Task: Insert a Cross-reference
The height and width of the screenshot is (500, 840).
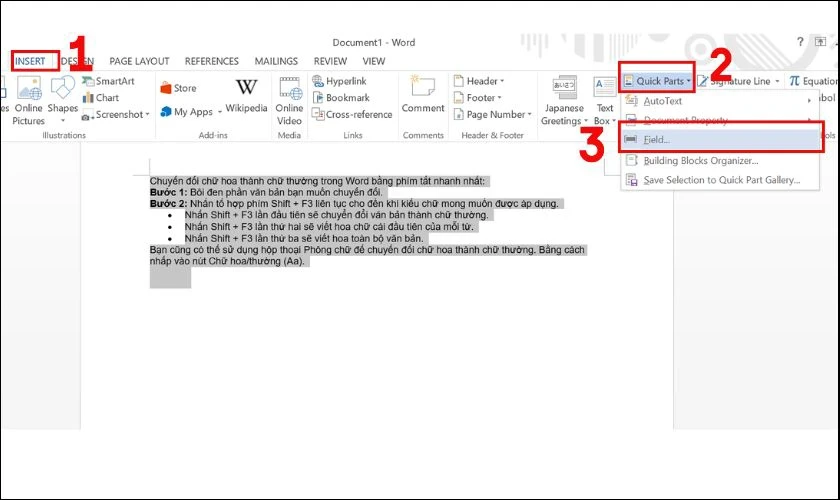Action: click(352, 114)
